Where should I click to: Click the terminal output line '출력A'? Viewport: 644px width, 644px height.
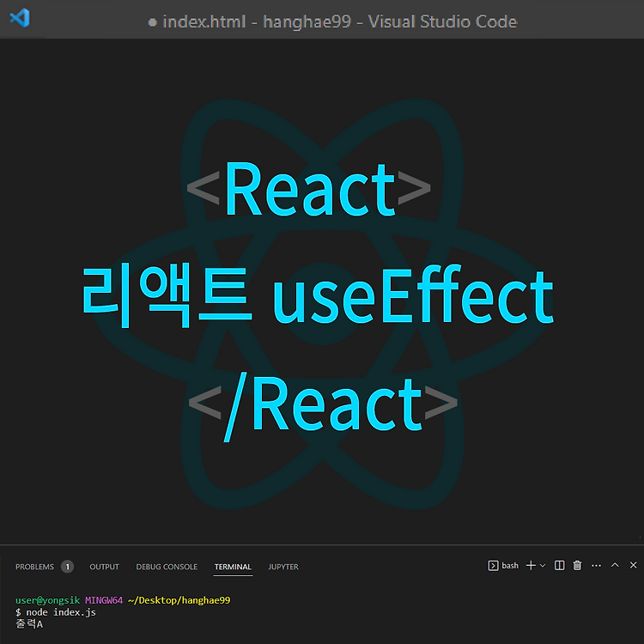click(x=29, y=624)
